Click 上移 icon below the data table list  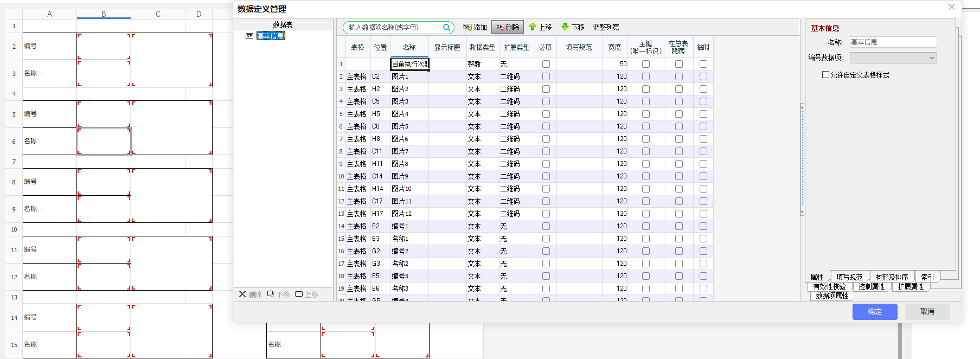pos(306,294)
